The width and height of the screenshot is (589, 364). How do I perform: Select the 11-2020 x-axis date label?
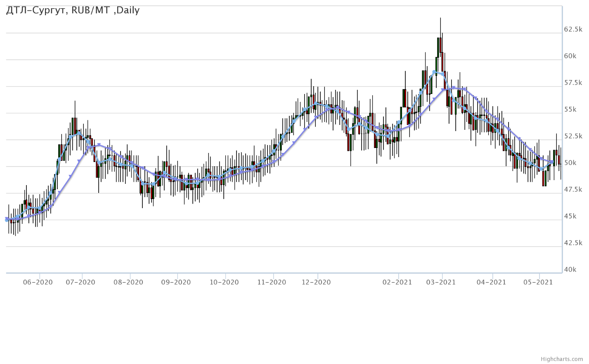[x=272, y=282]
